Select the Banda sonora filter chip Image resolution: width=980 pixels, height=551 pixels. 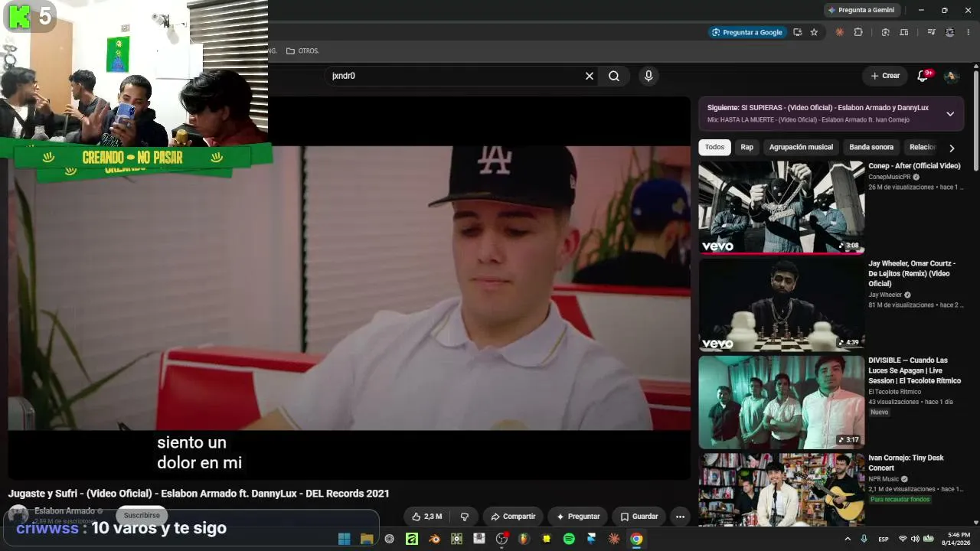(871, 147)
